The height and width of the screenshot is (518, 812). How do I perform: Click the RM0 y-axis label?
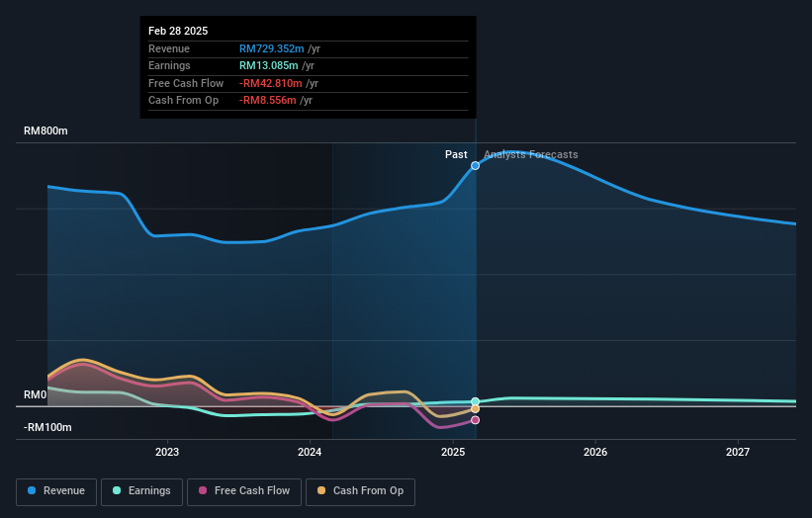[x=36, y=394]
